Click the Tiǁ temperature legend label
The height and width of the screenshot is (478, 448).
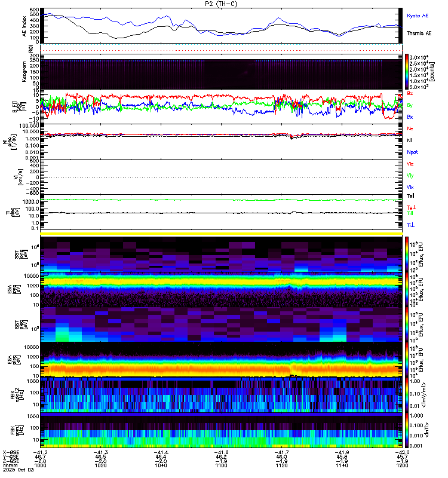pyautogui.click(x=410, y=213)
